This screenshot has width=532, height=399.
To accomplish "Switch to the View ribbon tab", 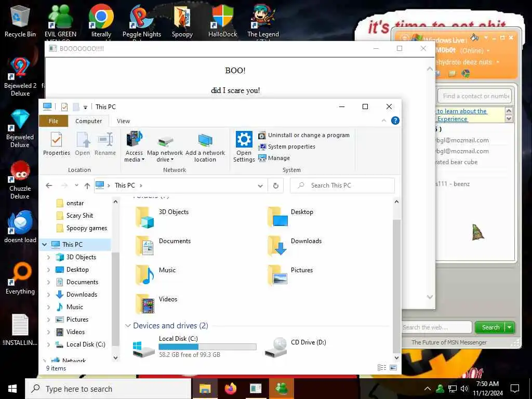I will [123, 121].
